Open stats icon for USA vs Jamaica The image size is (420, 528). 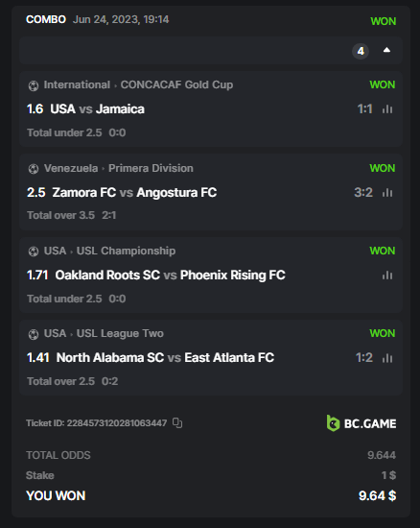click(387, 108)
